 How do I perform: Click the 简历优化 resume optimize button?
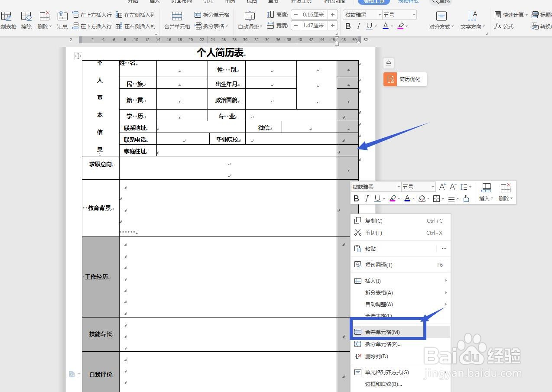pyautogui.click(x=405, y=79)
